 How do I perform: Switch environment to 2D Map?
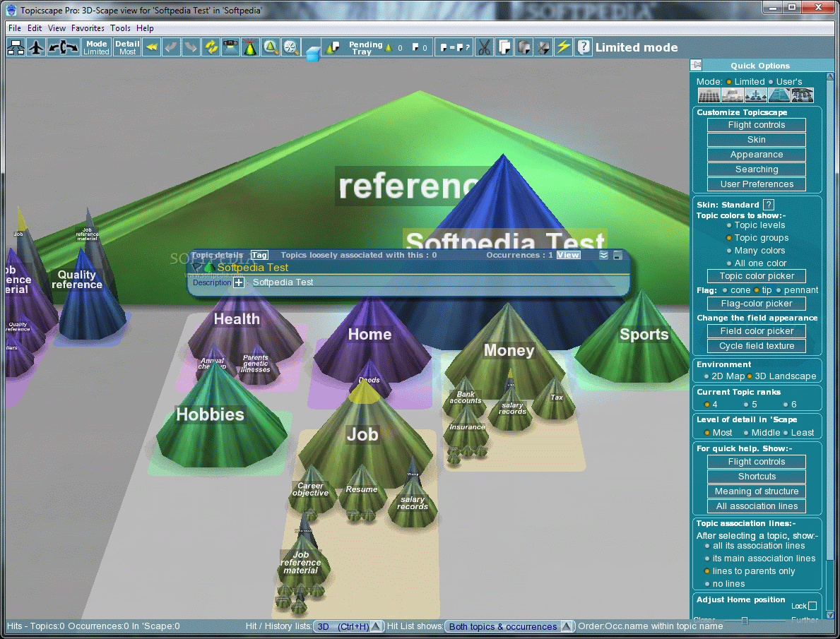pos(706,376)
